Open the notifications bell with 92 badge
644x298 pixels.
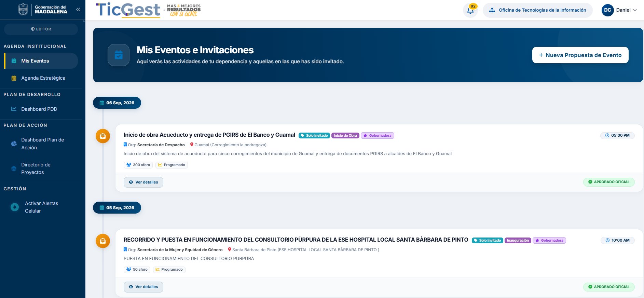(470, 10)
